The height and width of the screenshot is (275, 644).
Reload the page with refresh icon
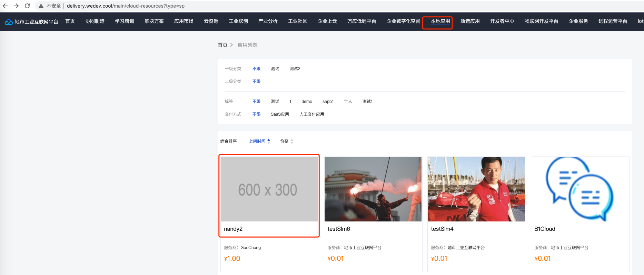pos(27,6)
